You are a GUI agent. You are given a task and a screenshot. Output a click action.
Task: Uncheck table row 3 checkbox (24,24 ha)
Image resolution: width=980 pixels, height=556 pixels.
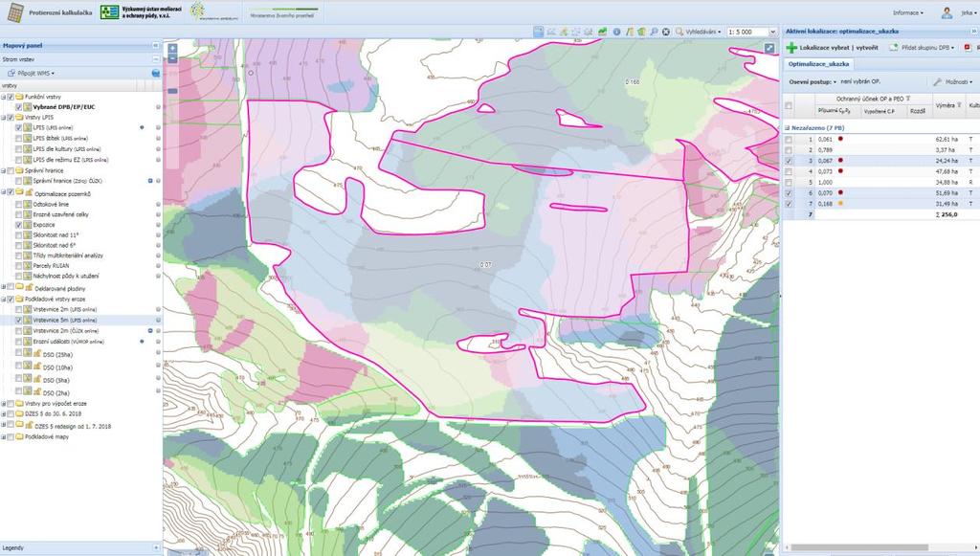point(789,161)
